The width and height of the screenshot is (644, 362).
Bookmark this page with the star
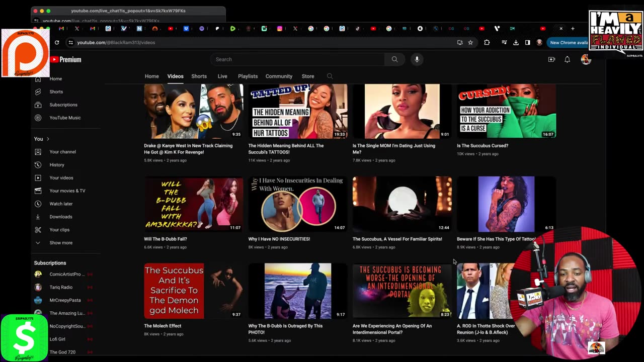470,43
